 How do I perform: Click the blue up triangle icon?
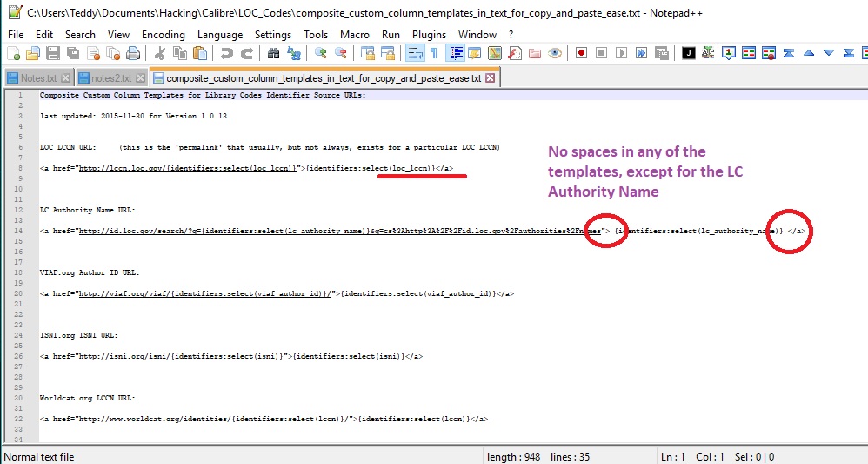click(809, 53)
